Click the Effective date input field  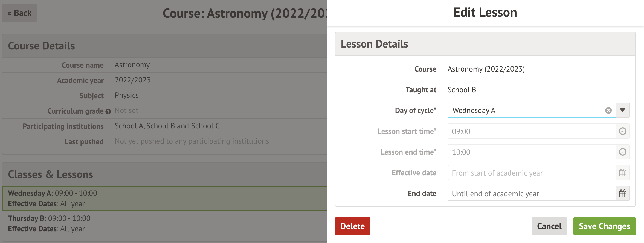point(531,173)
